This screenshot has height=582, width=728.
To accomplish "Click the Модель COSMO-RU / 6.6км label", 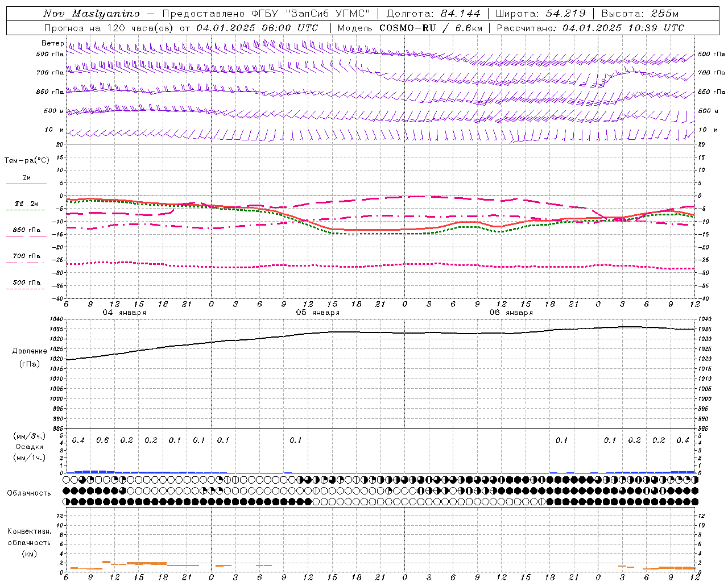I will (409, 28).
